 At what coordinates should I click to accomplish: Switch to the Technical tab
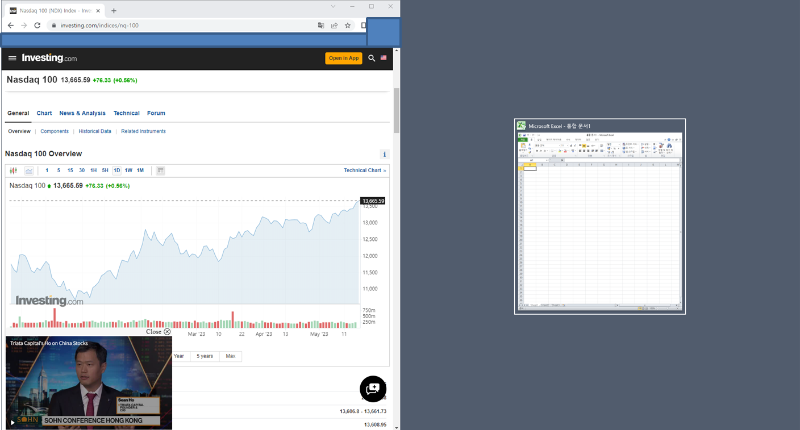pyautogui.click(x=127, y=113)
